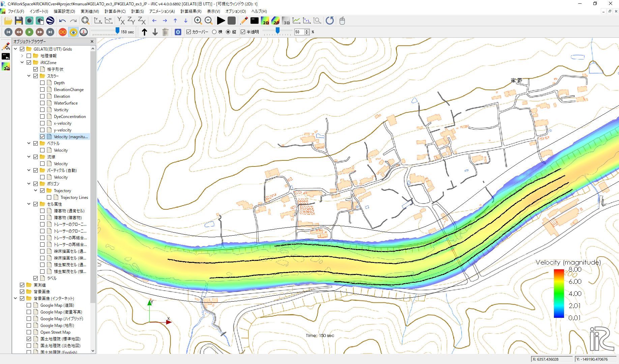Step backward in the animation
This screenshot has width=619, height=364.
click(x=19, y=32)
